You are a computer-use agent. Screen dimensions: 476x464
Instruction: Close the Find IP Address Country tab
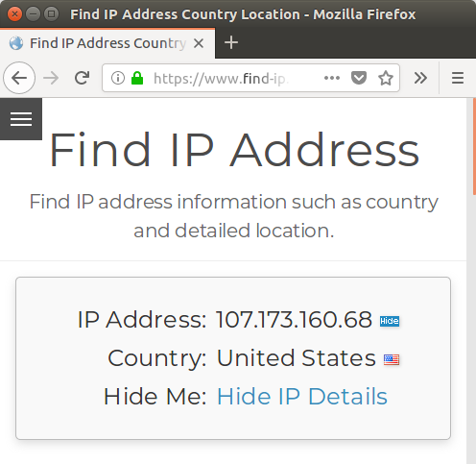coord(199,43)
